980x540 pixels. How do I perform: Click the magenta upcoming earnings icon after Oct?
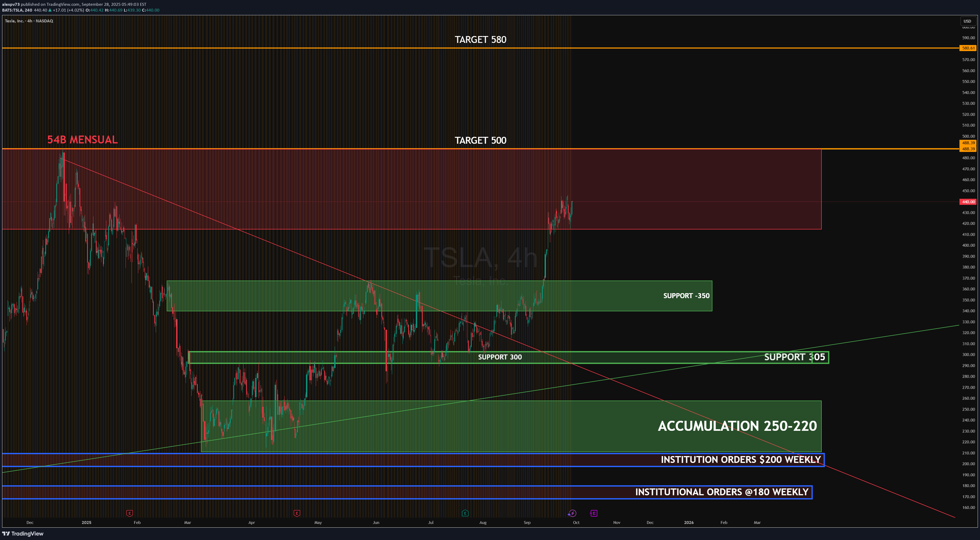593,513
